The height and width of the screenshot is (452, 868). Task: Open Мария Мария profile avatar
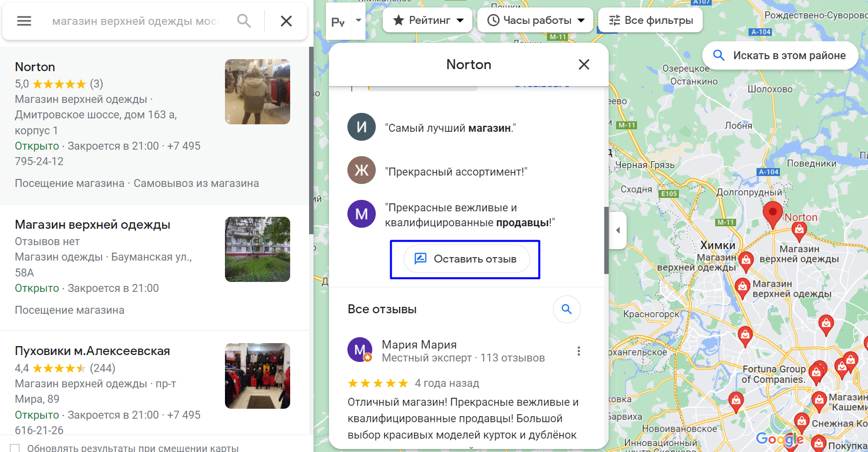pos(360,350)
